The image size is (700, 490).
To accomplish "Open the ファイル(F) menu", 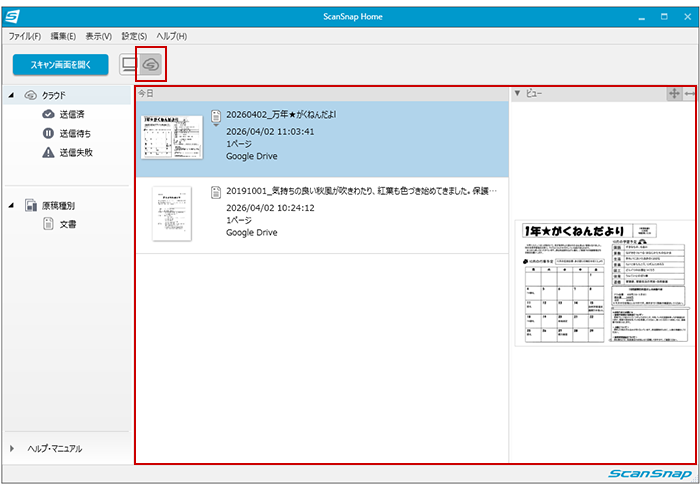I will (x=25, y=36).
